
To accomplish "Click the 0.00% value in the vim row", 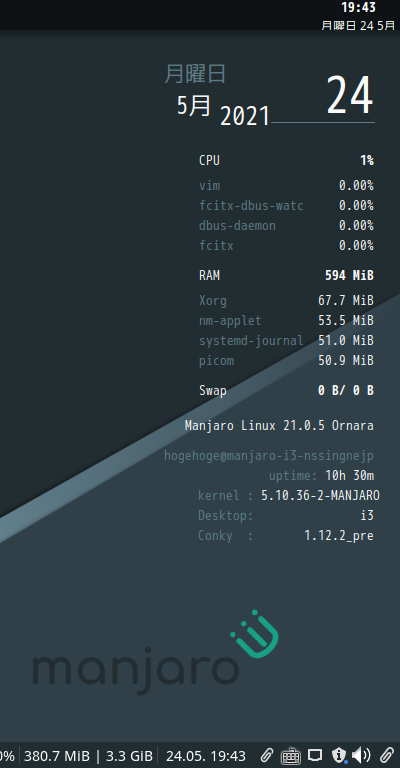I will pos(356,186).
